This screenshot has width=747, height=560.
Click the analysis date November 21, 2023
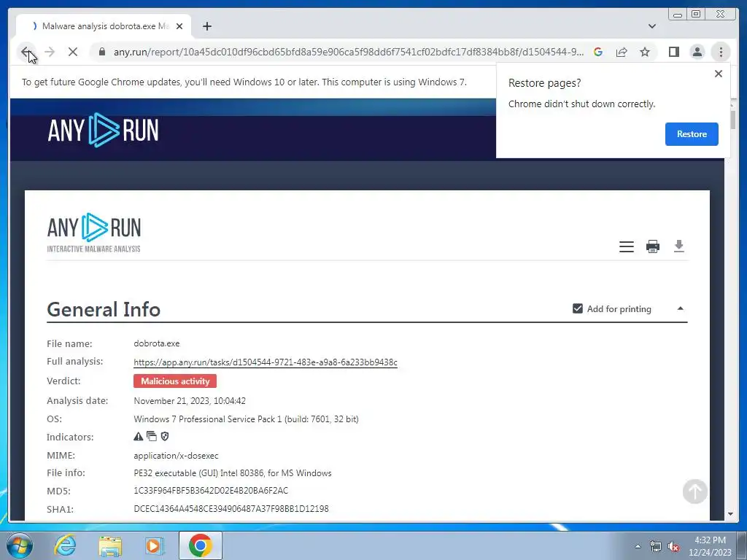pyautogui.click(x=190, y=401)
